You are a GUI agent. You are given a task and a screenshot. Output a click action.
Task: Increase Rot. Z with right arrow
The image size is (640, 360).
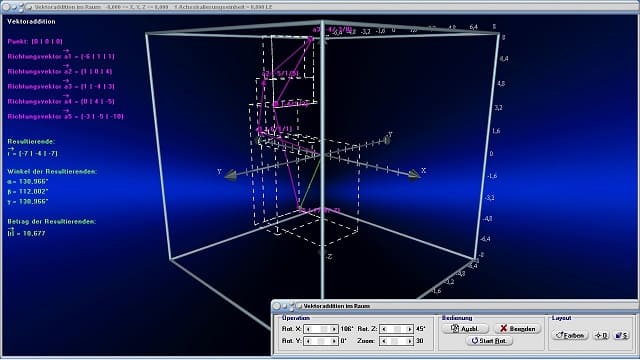[409, 329]
